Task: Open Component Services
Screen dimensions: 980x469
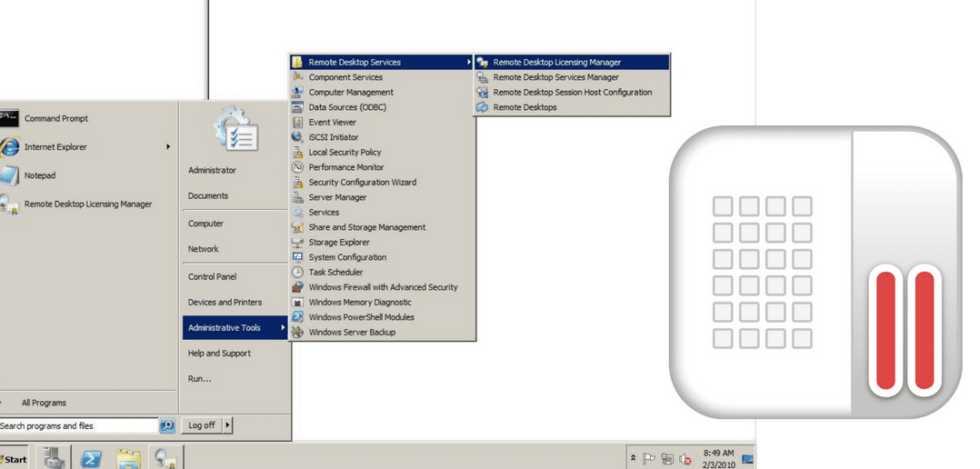Action: tap(382, 77)
